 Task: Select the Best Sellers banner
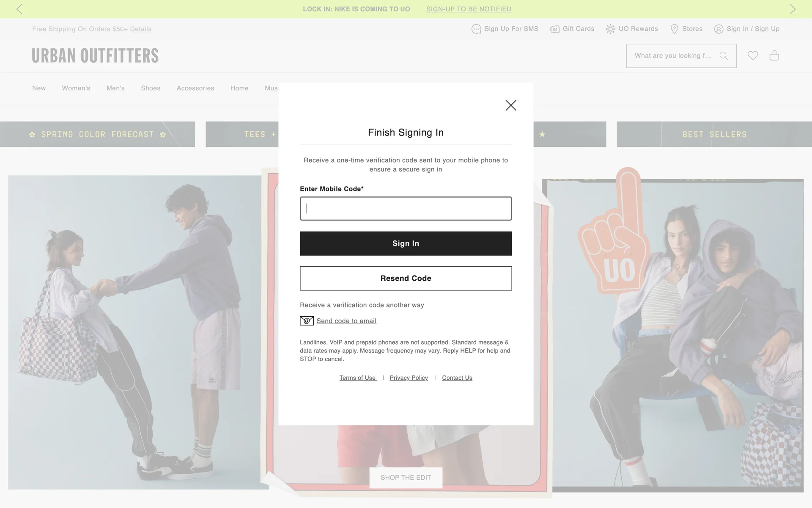[714, 134]
